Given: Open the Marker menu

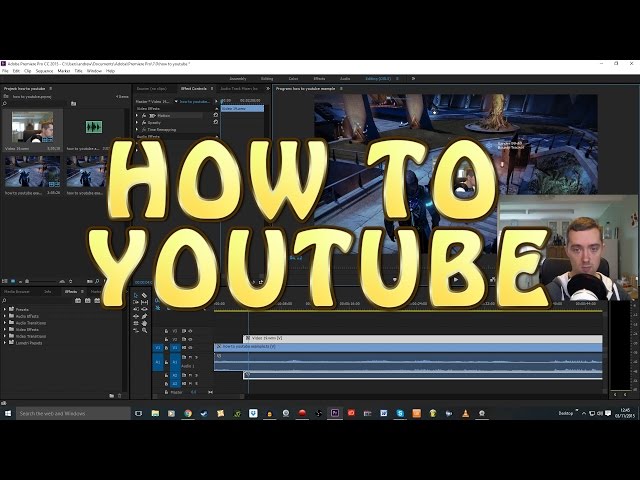Looking at the screenshot, I should point(64,71).
